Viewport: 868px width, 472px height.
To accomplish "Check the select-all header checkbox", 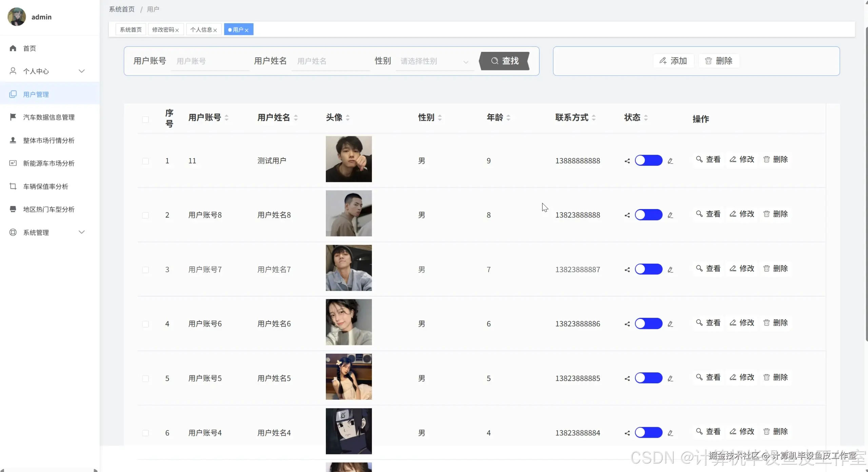I will pos(145,119).
